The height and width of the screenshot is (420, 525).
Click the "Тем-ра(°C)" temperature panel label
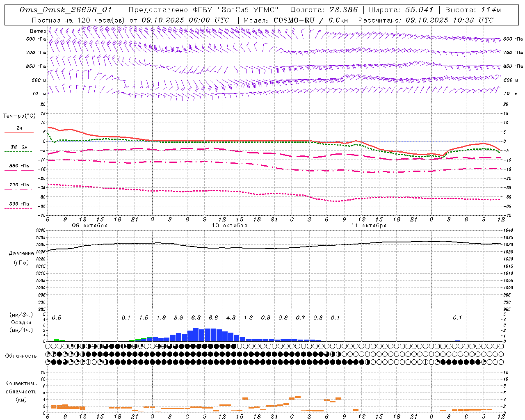point(19,116)
